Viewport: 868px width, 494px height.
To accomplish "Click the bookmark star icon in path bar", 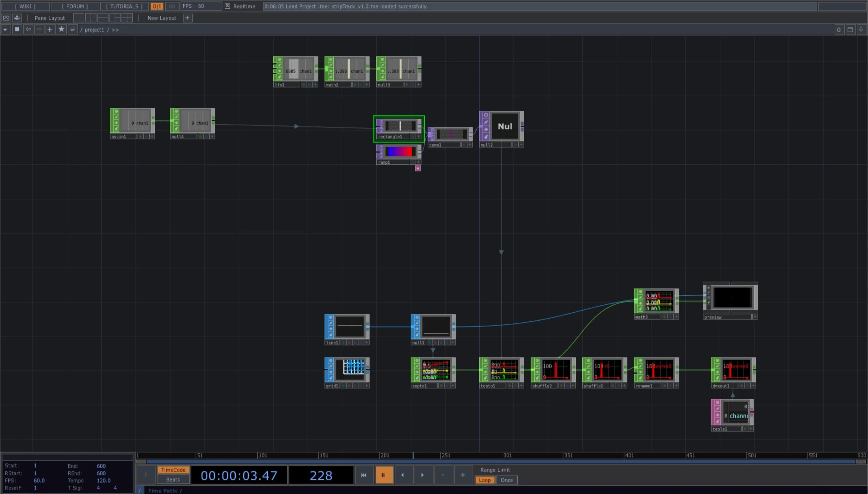I will 61,30.
